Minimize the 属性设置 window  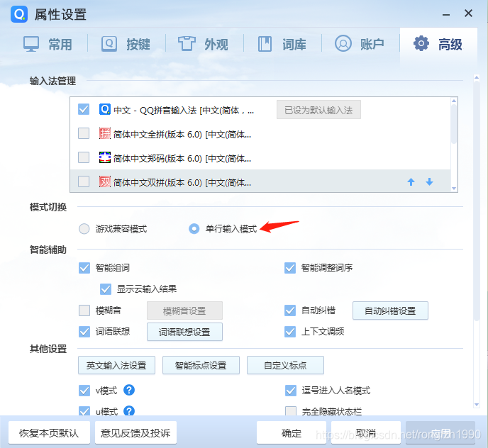[x=446, y=14]
